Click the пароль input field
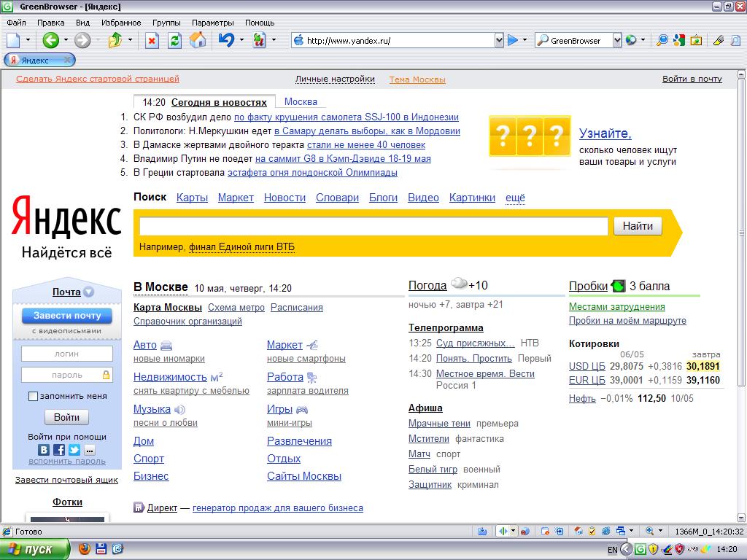Image resolution: width=747 pixels, height=560 pixels. point(66,376)
